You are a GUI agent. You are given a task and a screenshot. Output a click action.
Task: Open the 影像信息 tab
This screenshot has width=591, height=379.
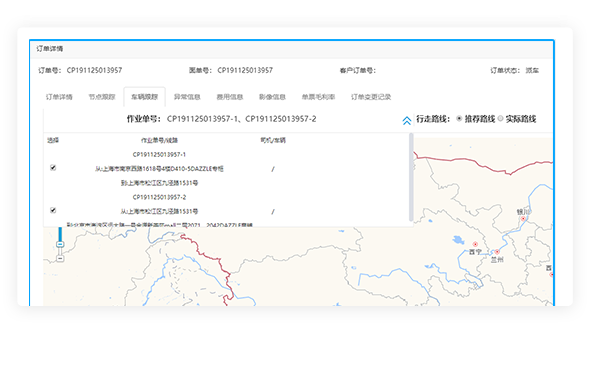click(272, 97)
